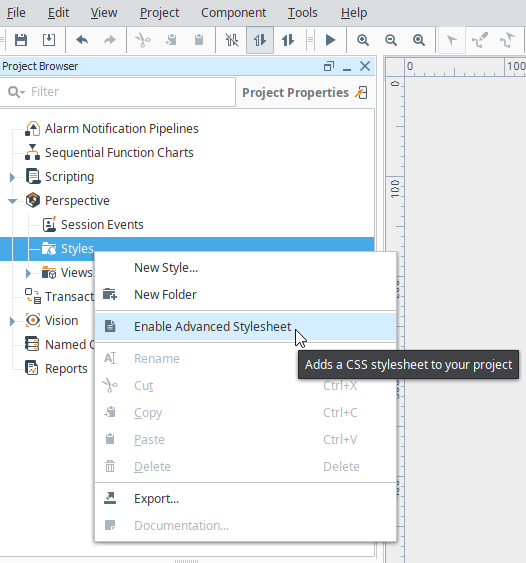Select the Vision tree item

[61, 321]
